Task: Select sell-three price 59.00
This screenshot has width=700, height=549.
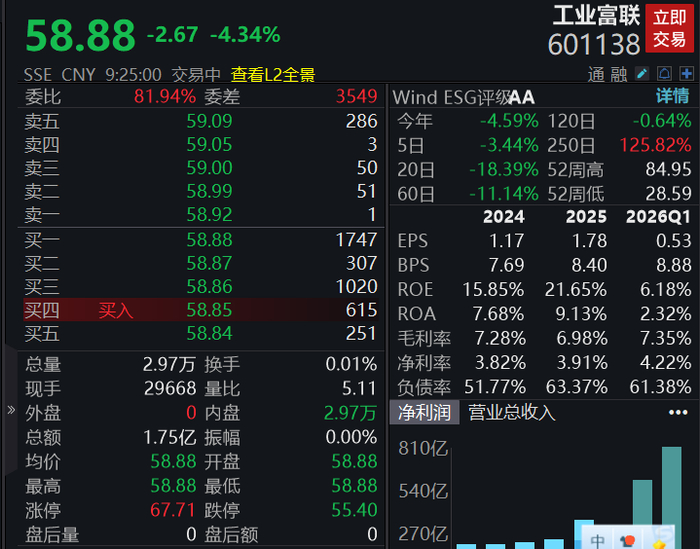Action: (x=209, y=168)
